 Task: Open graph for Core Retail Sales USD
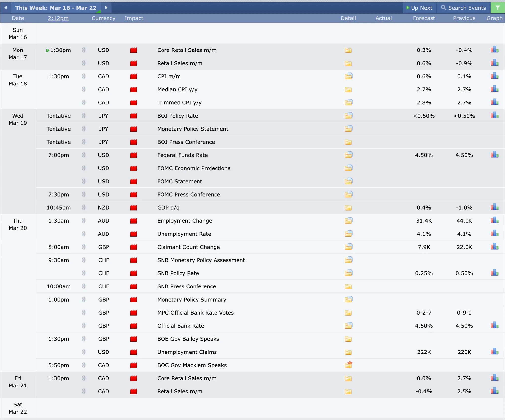pyautogui.click(x=494, y=50)
